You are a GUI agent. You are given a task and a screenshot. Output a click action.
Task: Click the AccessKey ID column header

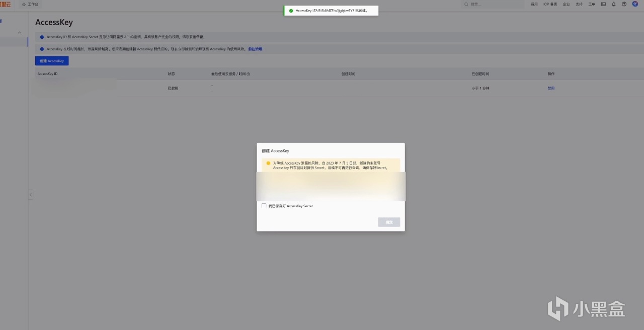tap(48, 74)
